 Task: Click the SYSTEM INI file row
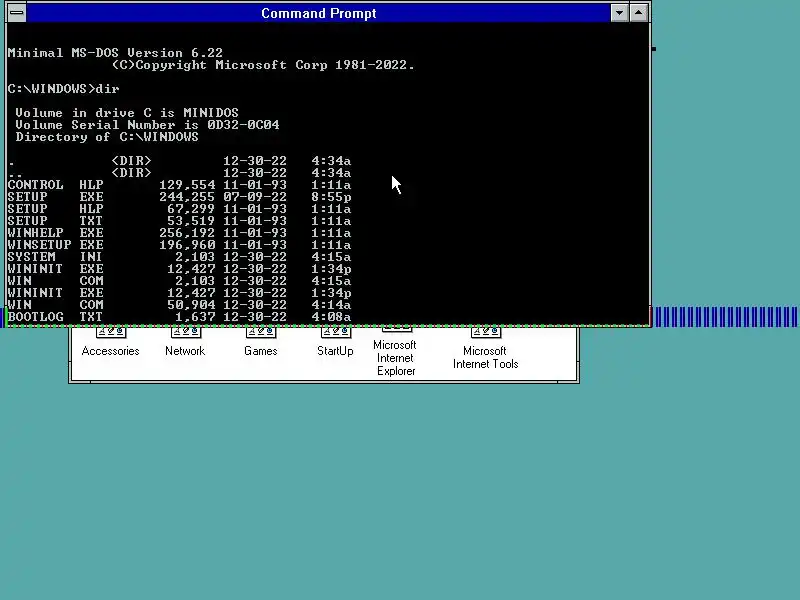point(179,257)
